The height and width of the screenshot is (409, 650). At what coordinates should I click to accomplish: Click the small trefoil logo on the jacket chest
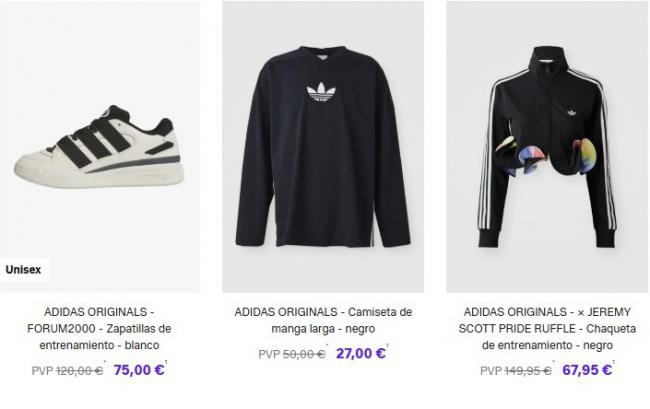[x=572, y=112]
